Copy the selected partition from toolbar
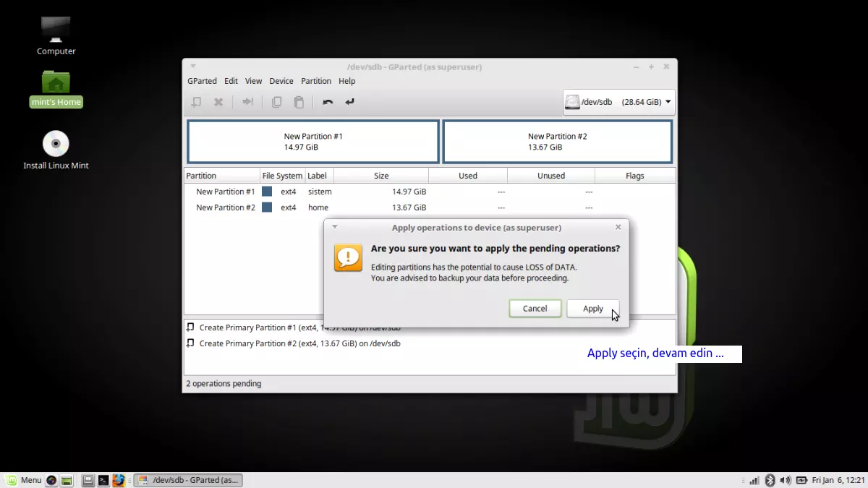868x488 pixels. [x=276, y=102]
